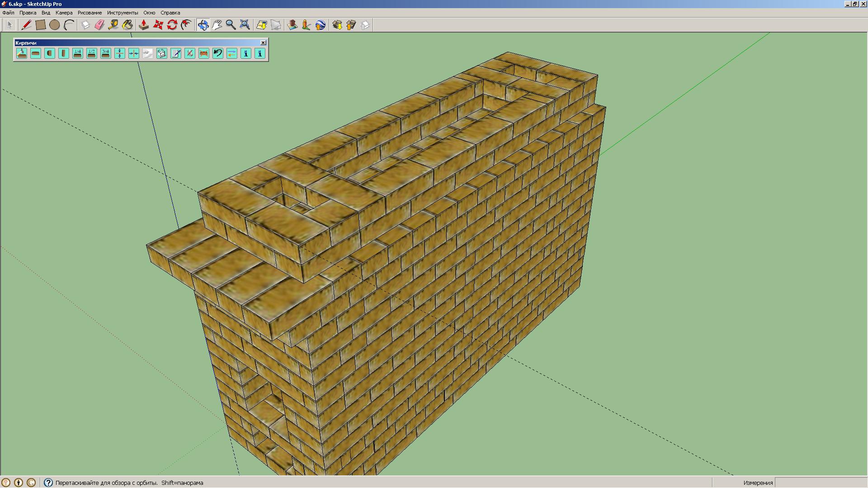This screenshot has height=488, width=868.
Task: Click the Измерения measurements input box
Action: point(820,483)
